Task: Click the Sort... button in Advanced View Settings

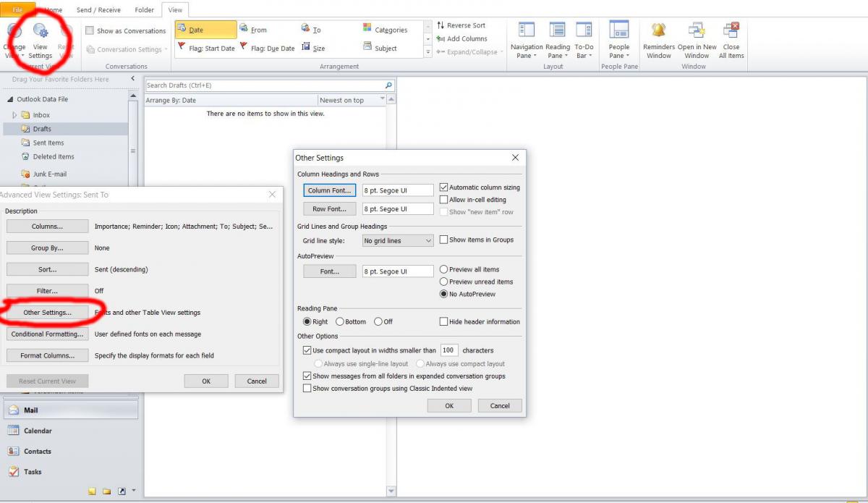Action: [47, 269]
